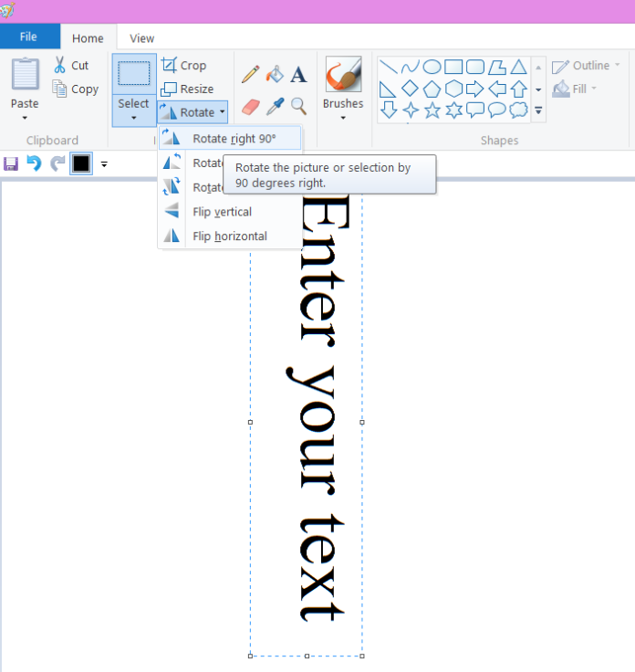This screenshot has width=635, height=672.
Task: Choose the Pentagon shape
Action: tap(432, 89)
